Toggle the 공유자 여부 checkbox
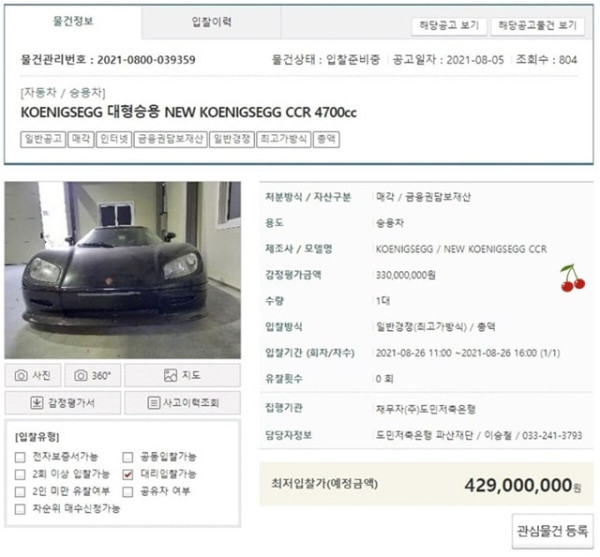 point(128,492)
